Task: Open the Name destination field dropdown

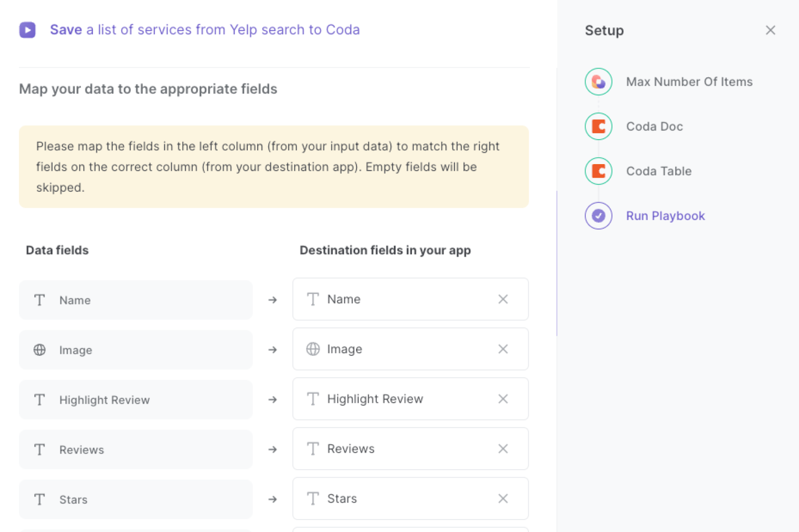Action: (410, 299)
